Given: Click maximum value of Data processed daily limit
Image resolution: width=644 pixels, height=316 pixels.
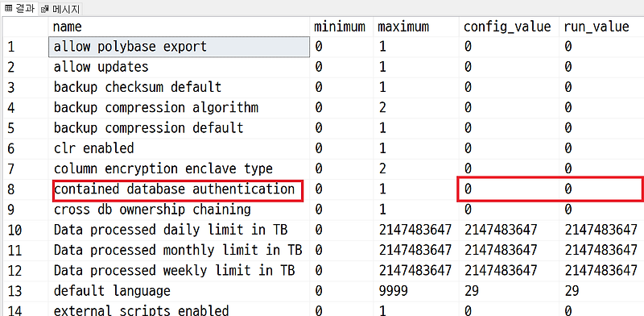Looking at the screenshot, I should coord(415,230).
